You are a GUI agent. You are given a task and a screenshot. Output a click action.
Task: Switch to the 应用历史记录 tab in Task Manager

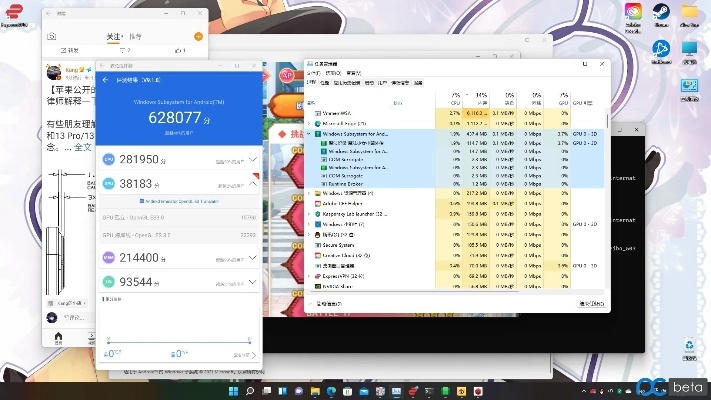[x=347, y=83]
